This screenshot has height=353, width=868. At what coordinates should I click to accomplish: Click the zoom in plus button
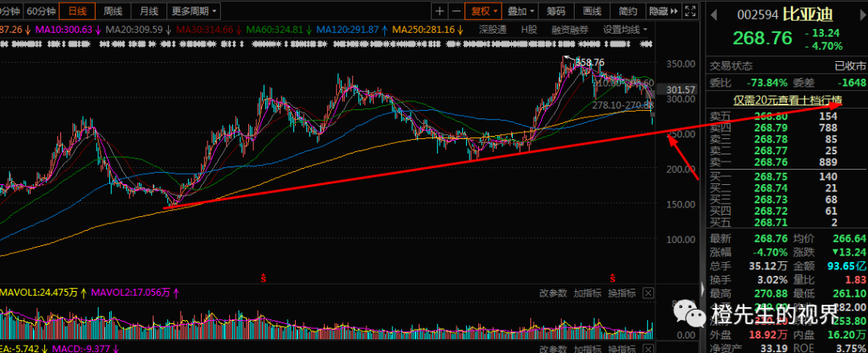[x=439, y=11]
